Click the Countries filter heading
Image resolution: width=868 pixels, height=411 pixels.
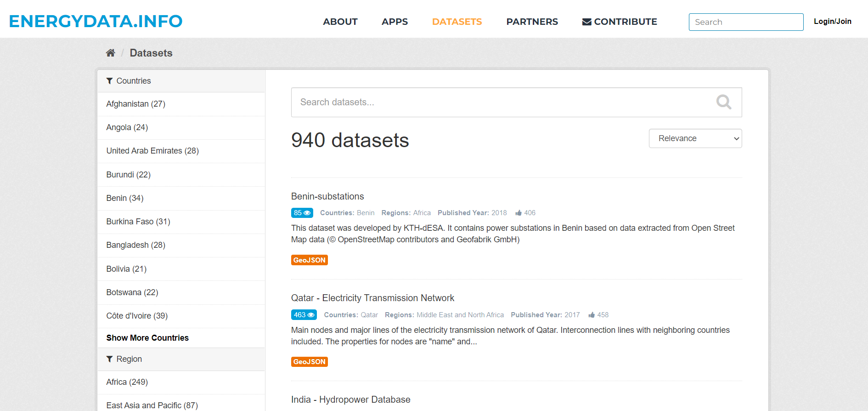[181, 81]
